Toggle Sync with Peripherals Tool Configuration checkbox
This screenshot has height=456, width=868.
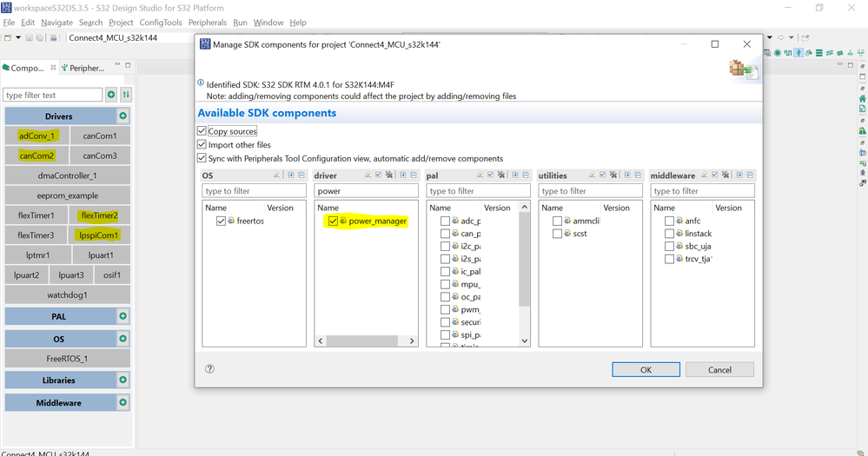click(202, 158)
